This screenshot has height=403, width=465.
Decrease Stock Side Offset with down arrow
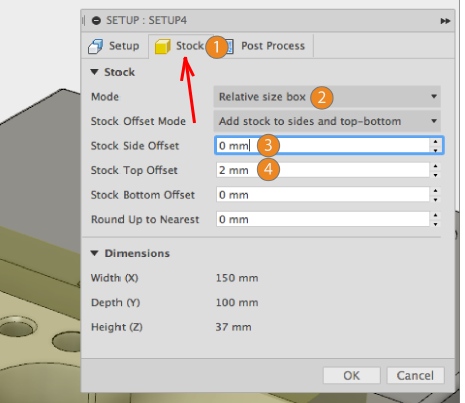(436, 150)
